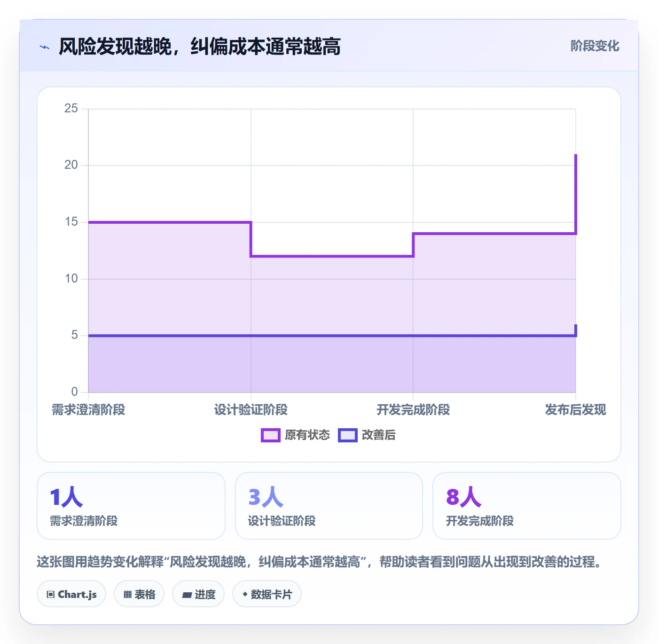Click the description paragraph starting with 这张图用趋势变化
The width and height of the screenshot is (658, 644).
320,562
